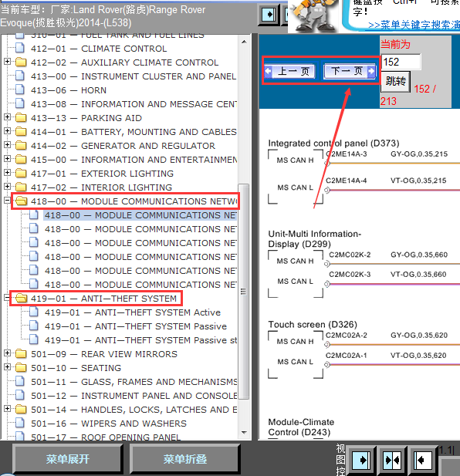460x476 pixels.
Task: Expand the 414-01 Battery Mounting node
Action: tap(7, 131)
